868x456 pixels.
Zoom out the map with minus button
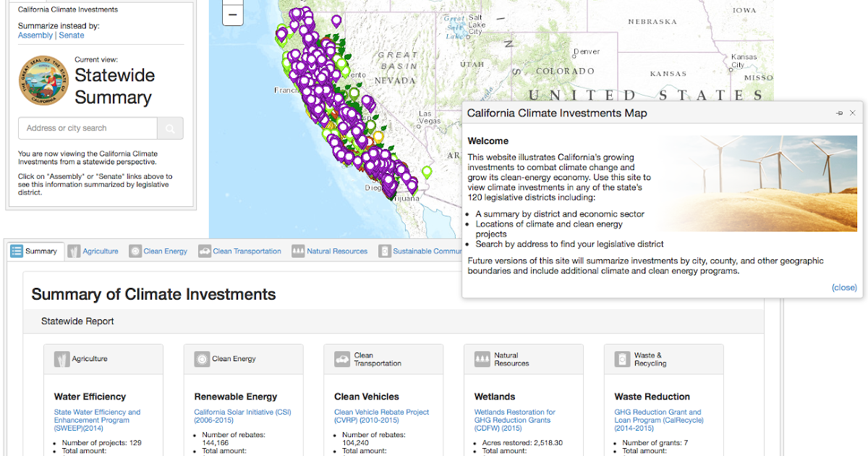click(x=233, y=14)
